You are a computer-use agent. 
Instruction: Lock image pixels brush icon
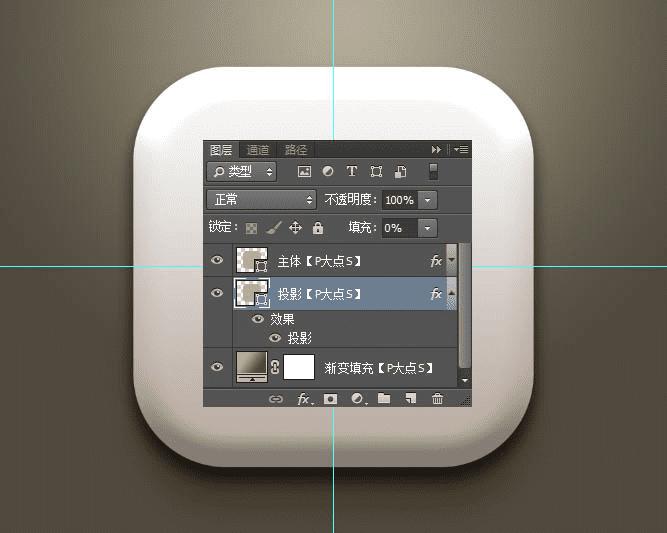[x=274, y=228]
